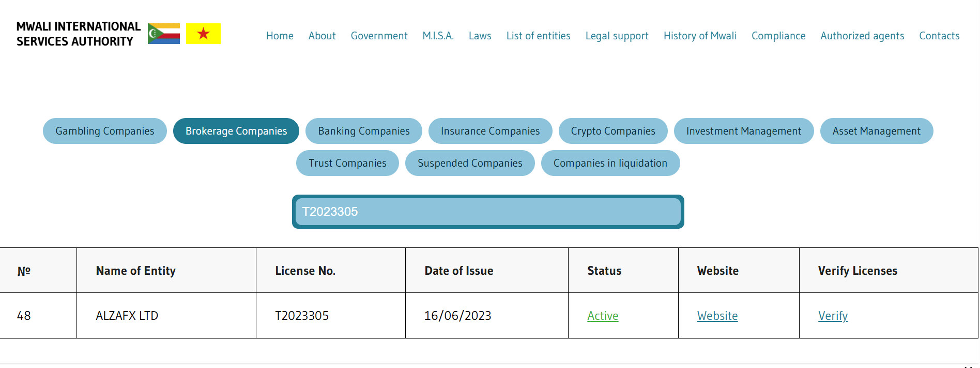Viewport: 980px width, 368px height.
Task: Click the search field containing T2023305
Action: (x=488, y=212)
